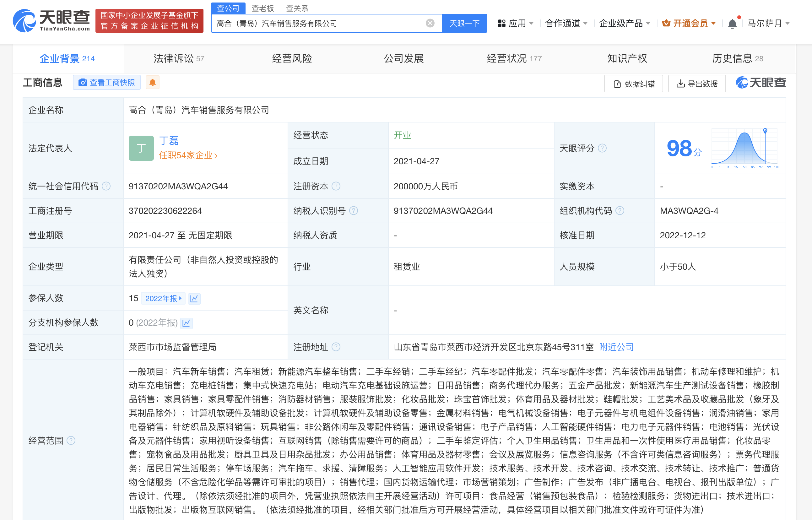The height and width of the screenshot is (520, 812).
Task: Select the 查公司 search tab
Action: coord(228,8)
